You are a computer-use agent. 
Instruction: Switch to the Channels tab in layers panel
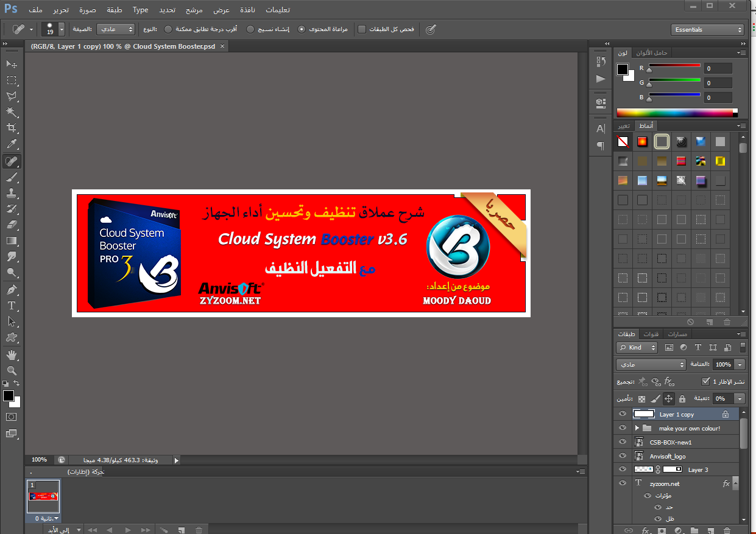click(x=651, y=334)
